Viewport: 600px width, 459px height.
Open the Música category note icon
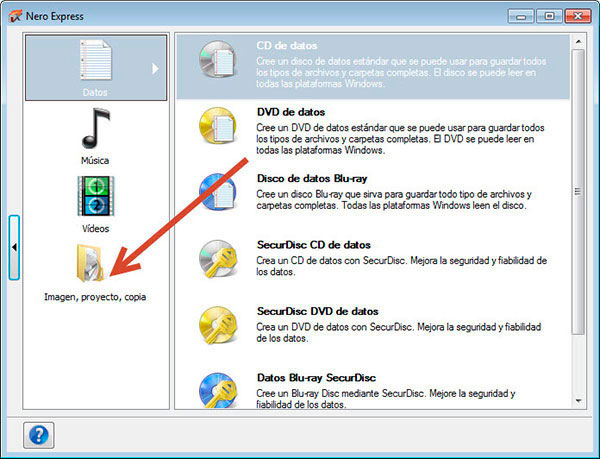click(x=96, y=128)
